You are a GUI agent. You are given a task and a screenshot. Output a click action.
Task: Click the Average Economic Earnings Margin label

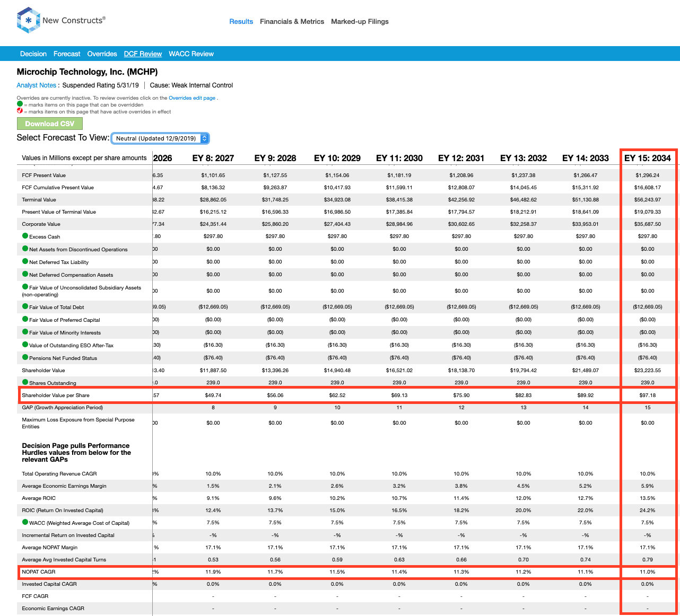(x=64, y=486)
